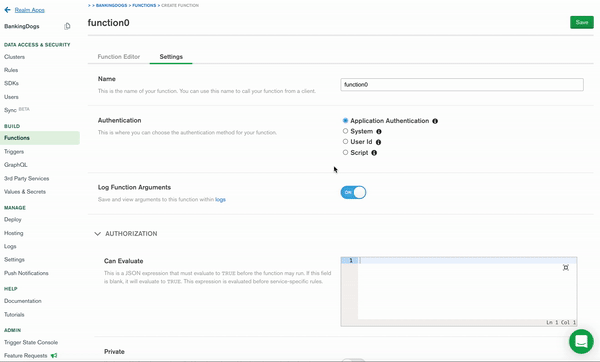Select the Script authentication radio button

tap(346, 152)
